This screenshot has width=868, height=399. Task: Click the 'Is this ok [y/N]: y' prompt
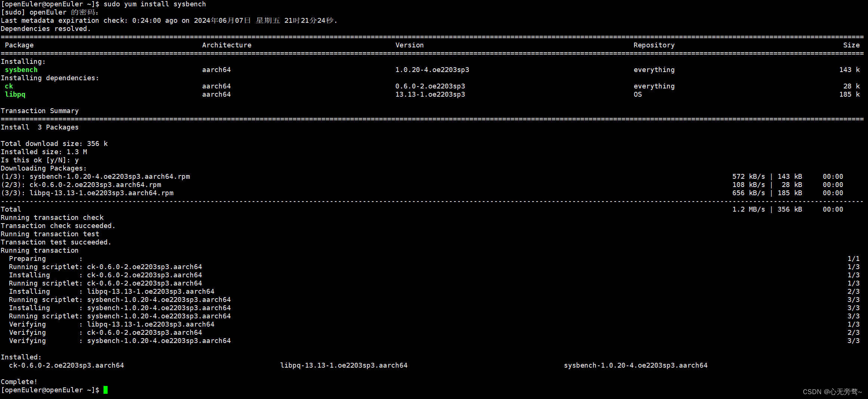40,160
